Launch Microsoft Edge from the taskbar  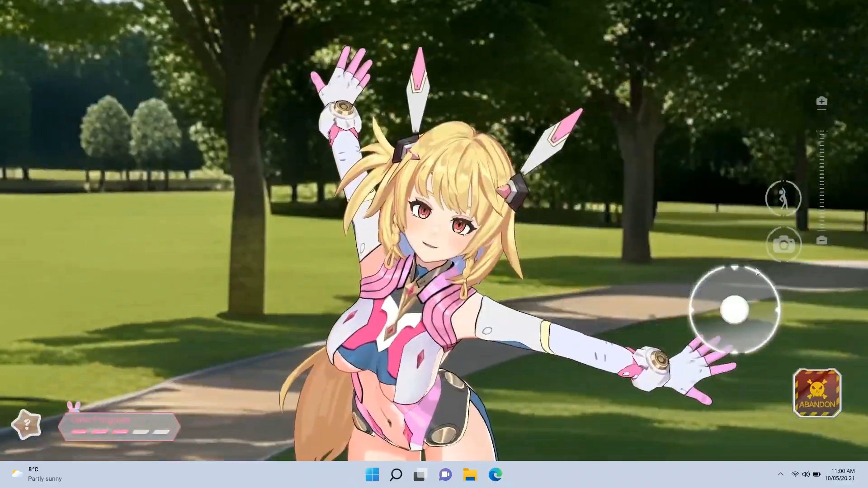click(x=495, y=474)
